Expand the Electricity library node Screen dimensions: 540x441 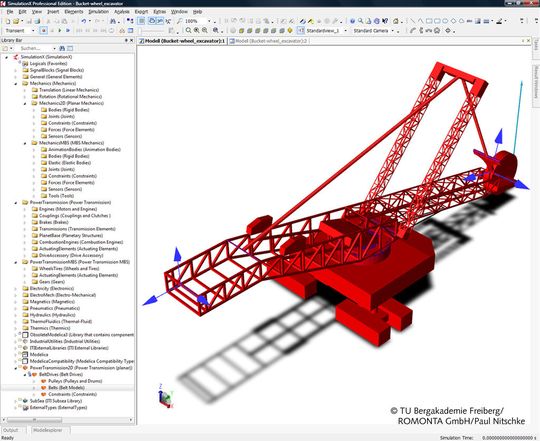pyautogui.click(x=16, y=288)
